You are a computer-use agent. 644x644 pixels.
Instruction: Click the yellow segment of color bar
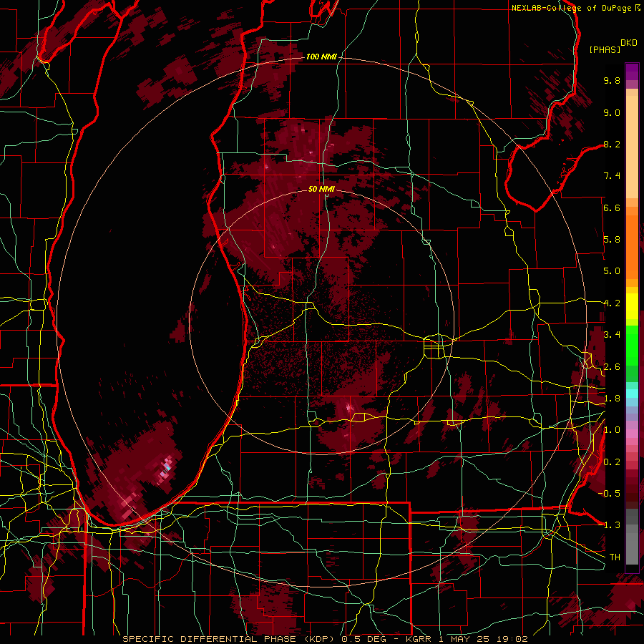632,306
